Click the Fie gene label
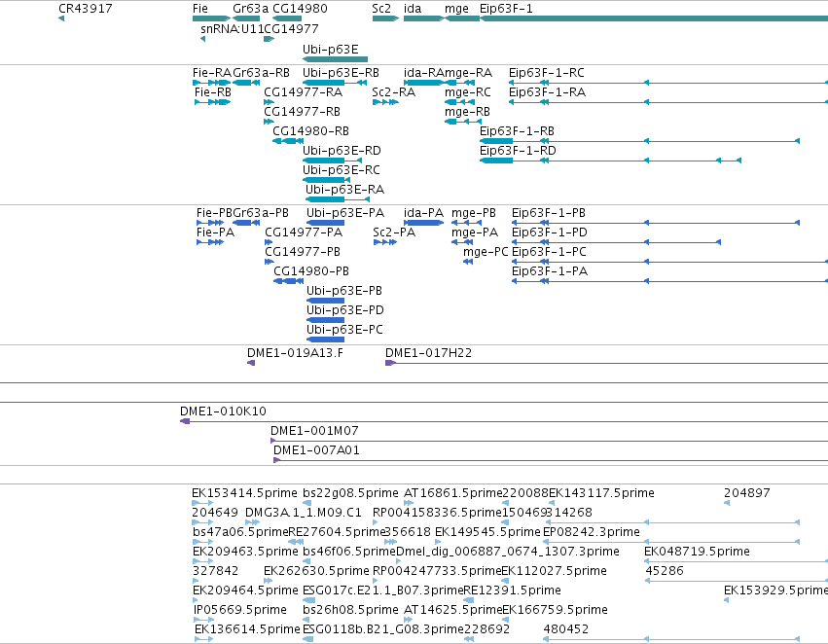This screenshot has height=644, width=828. click(x=200, y=9)
